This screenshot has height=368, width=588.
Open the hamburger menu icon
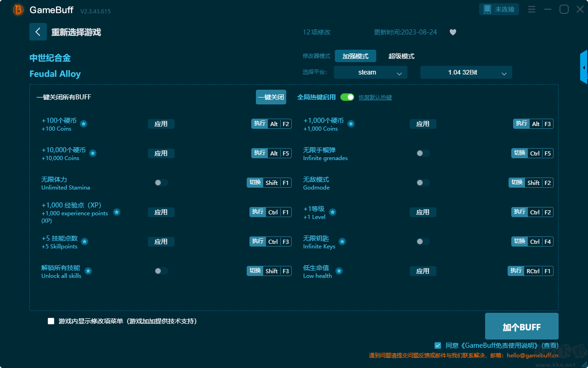pos(531,9)
